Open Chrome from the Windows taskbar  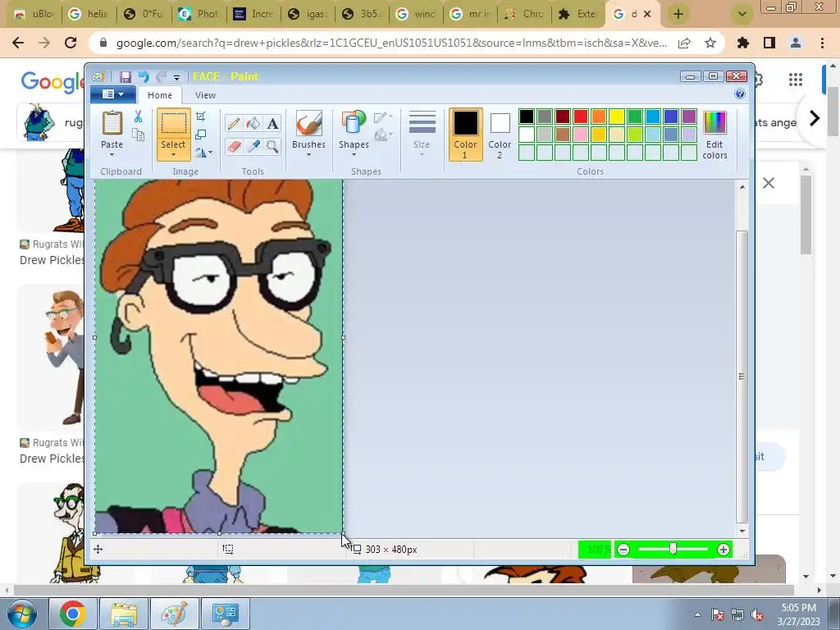[73, 613]
